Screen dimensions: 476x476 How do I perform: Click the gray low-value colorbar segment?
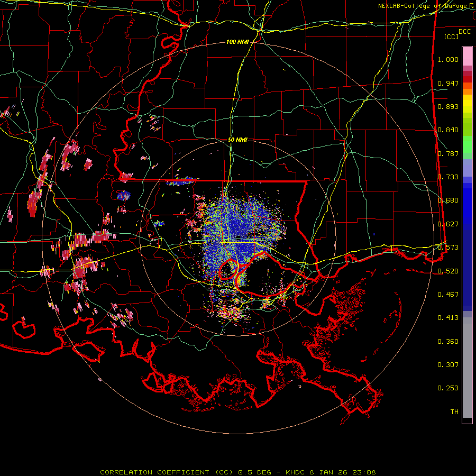point(467,368)
